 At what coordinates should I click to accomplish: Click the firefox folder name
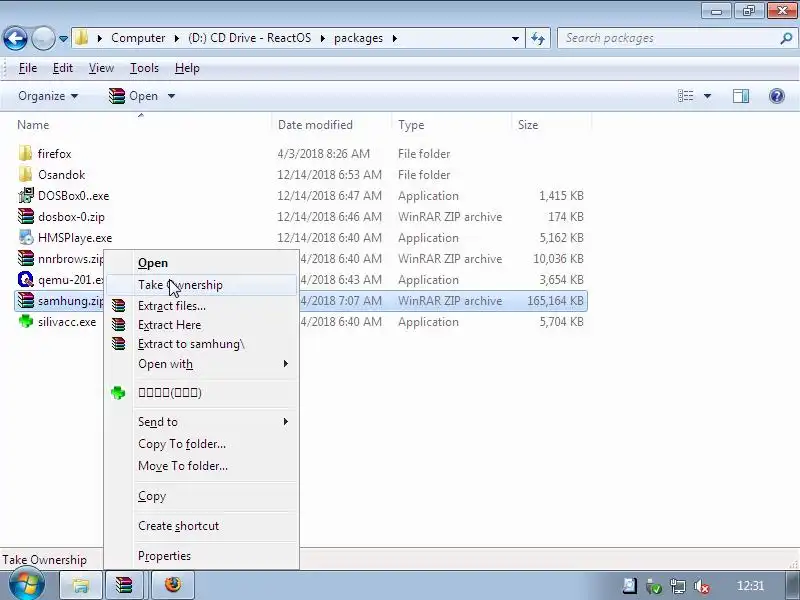55,154
